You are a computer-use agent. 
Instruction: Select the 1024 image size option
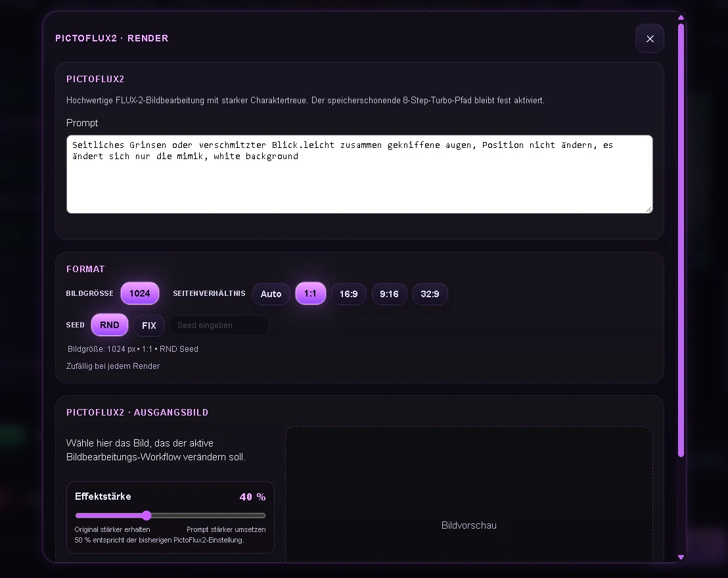140,294
